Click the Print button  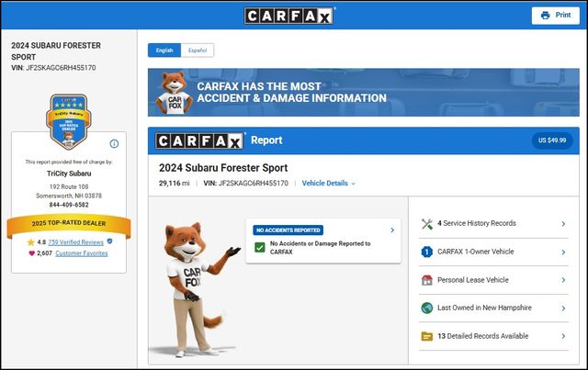pos(555,16)
